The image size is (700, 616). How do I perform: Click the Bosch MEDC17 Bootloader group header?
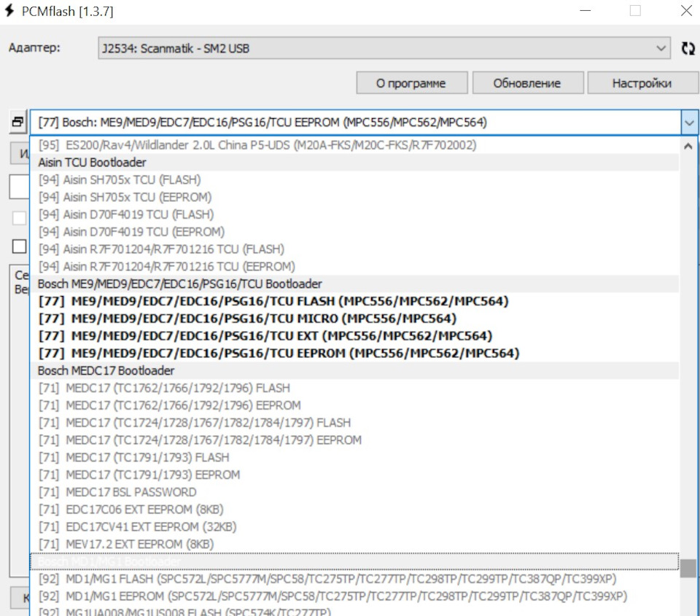(x=354, y=370)
